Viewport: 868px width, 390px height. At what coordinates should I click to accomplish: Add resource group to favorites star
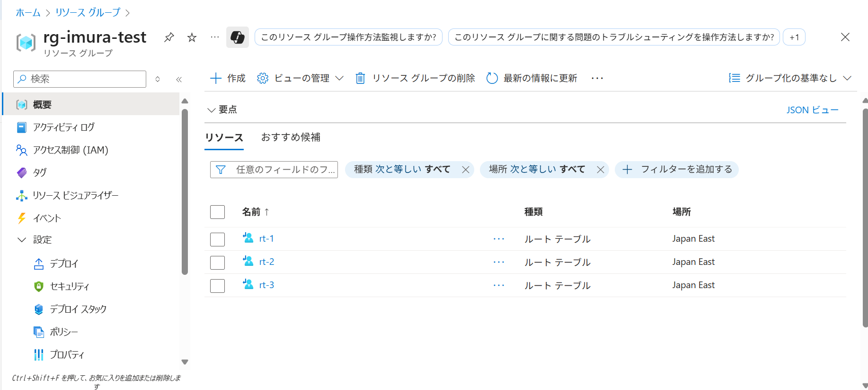[192, 37]
